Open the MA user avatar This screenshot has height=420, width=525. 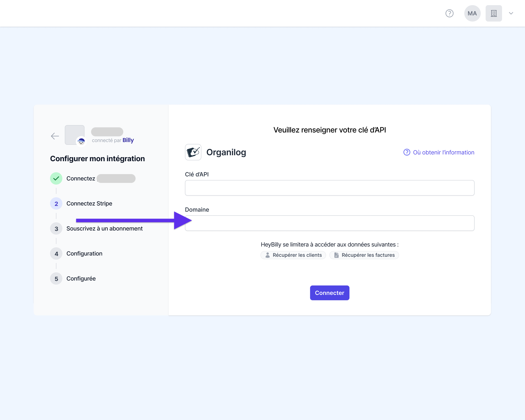pyautogui.click(x=472, y=13)
